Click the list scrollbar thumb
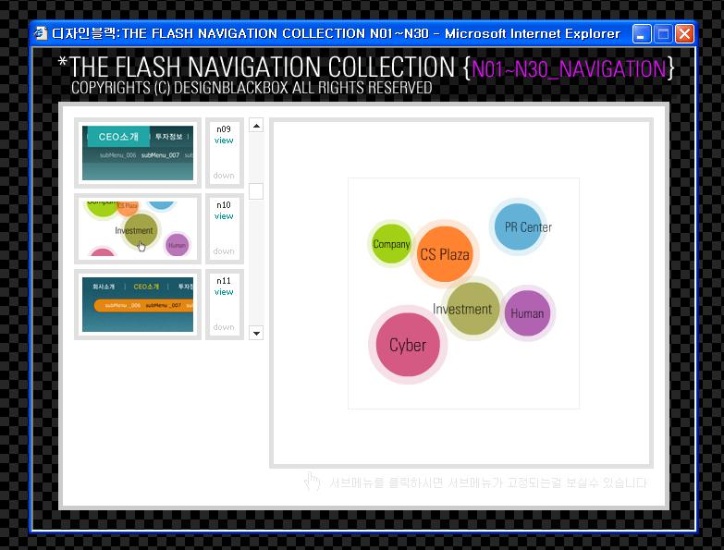Screen dimensions: 724x550 [x=256, y=191]
